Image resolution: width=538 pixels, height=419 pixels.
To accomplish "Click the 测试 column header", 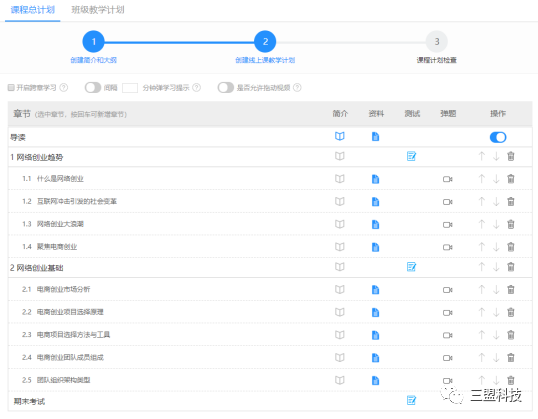I will click(x=412, y=114).
